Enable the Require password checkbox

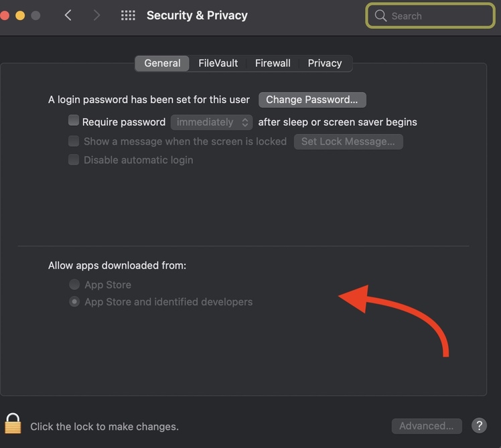pyautogui.click(x=74, y=121)
